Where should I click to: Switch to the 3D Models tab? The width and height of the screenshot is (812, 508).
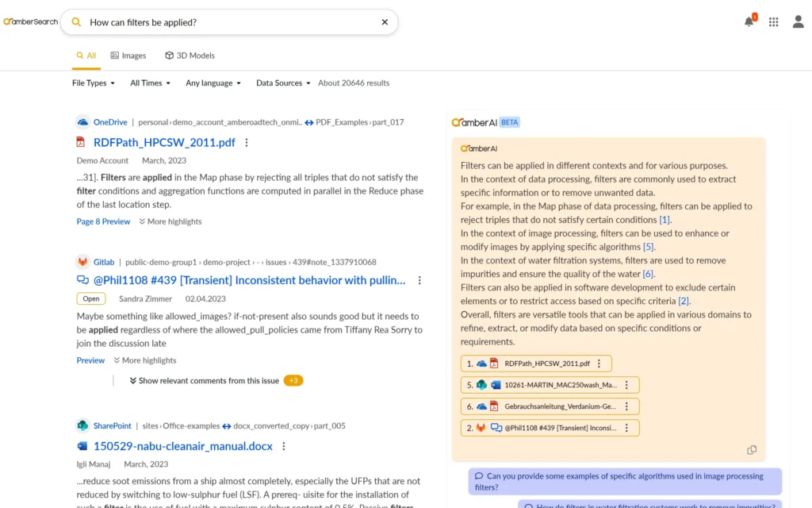[x=190, y=56]
